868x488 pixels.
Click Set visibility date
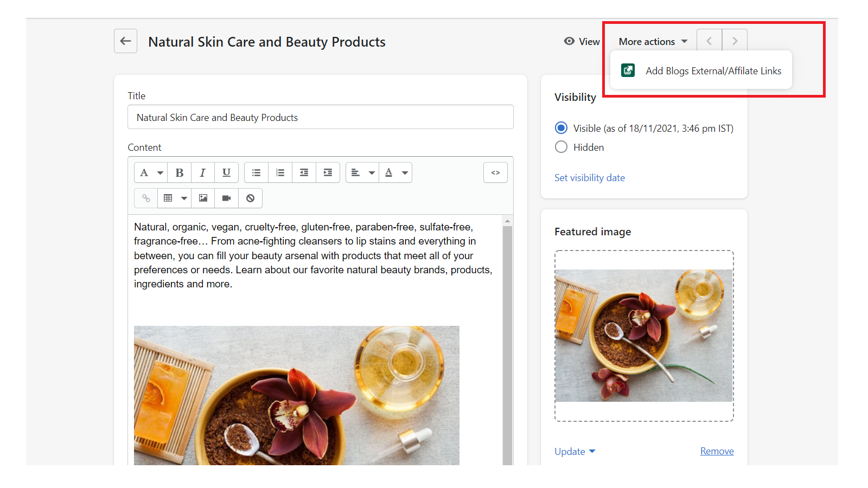point(589,177)
